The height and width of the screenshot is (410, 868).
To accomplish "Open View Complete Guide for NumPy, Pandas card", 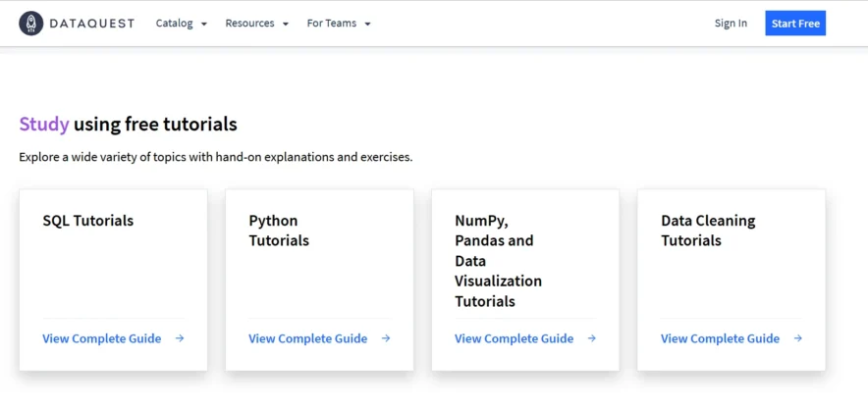I will [515, 338].
